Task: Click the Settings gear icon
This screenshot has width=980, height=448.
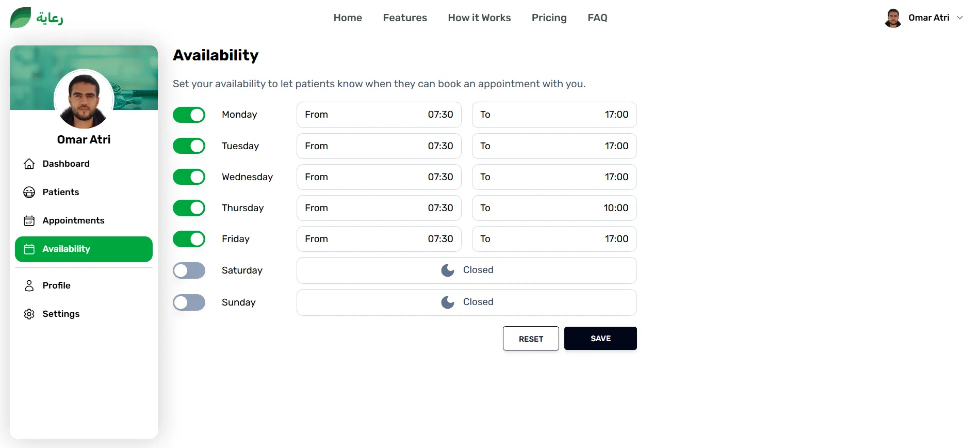Action: [29, 314]
